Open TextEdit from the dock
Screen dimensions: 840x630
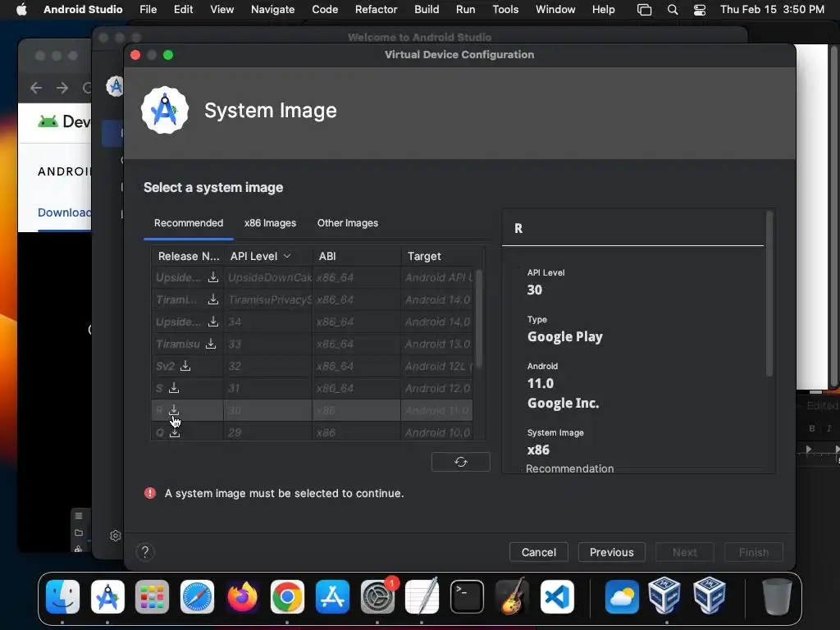pos(422,596)
